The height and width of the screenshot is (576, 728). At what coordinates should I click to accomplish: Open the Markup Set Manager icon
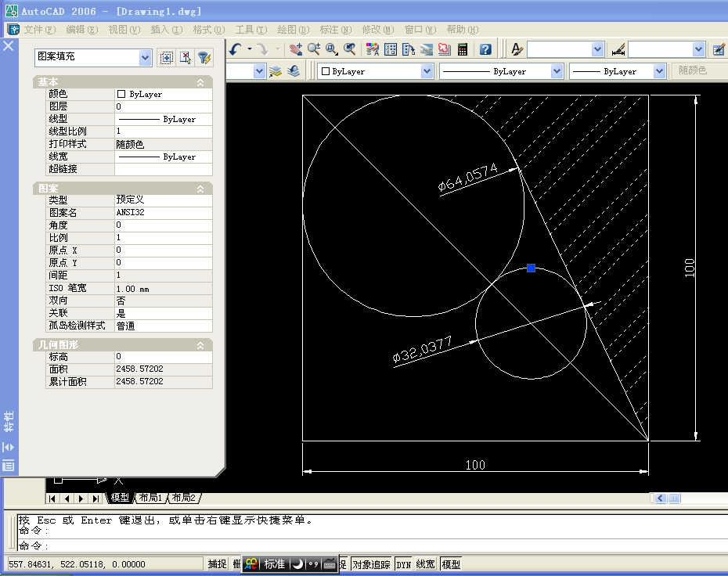[445, 49]
